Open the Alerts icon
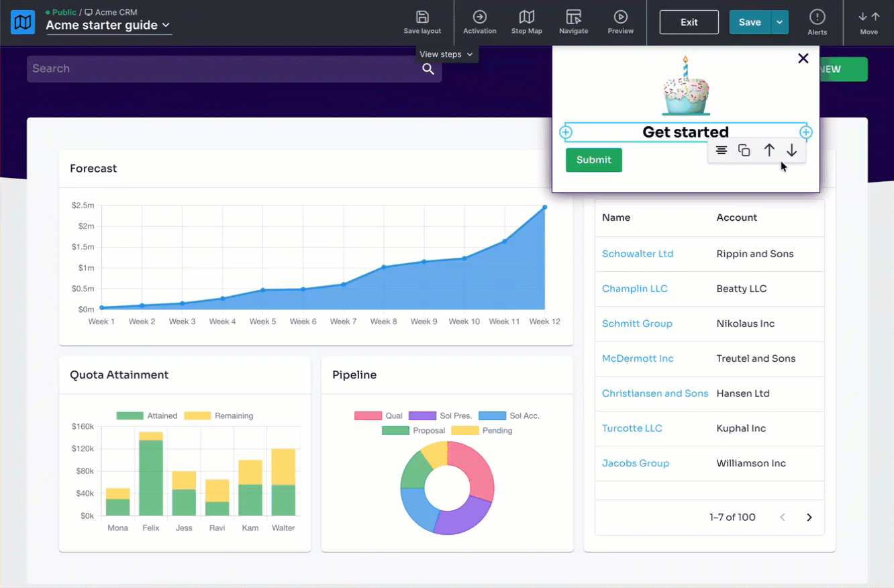 tap(817, 17)
